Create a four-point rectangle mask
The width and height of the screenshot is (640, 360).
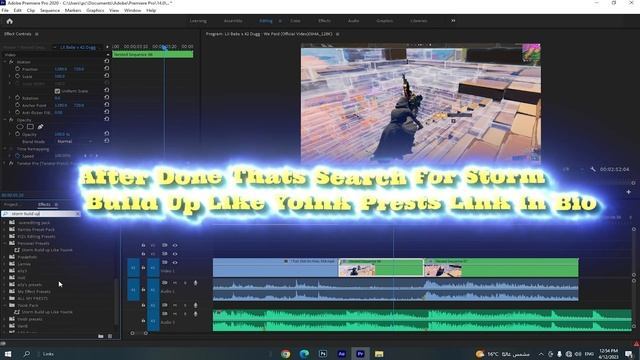coord(30,127)
